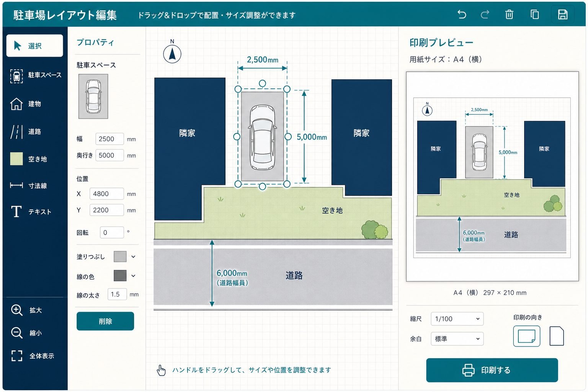Select the right 隣家 building on canvas

361,133
